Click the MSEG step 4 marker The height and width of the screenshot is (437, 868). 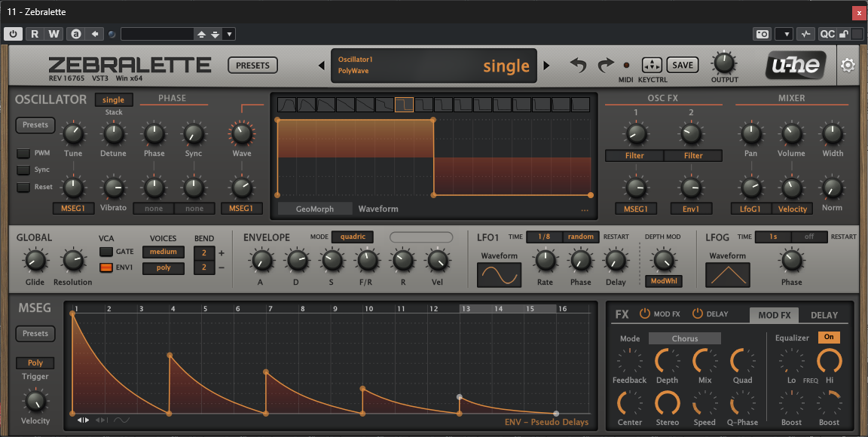pyautogui.click(x=173, y=308)
